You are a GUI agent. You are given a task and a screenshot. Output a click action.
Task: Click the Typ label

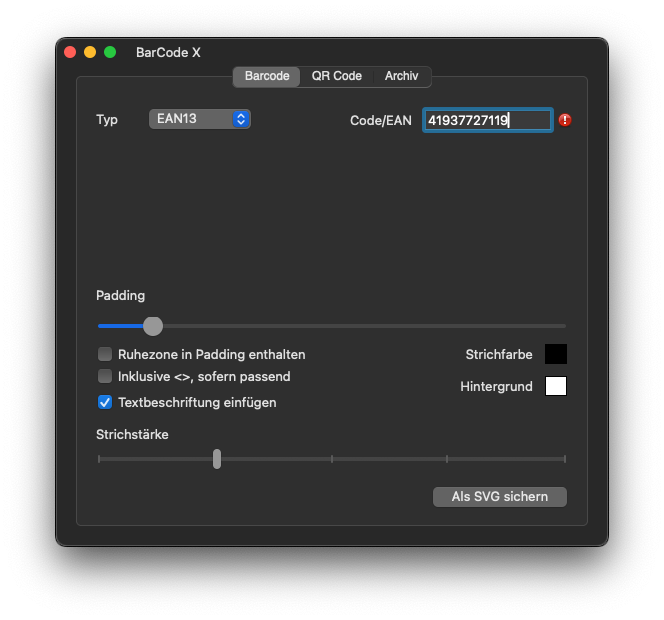[107, 120]
